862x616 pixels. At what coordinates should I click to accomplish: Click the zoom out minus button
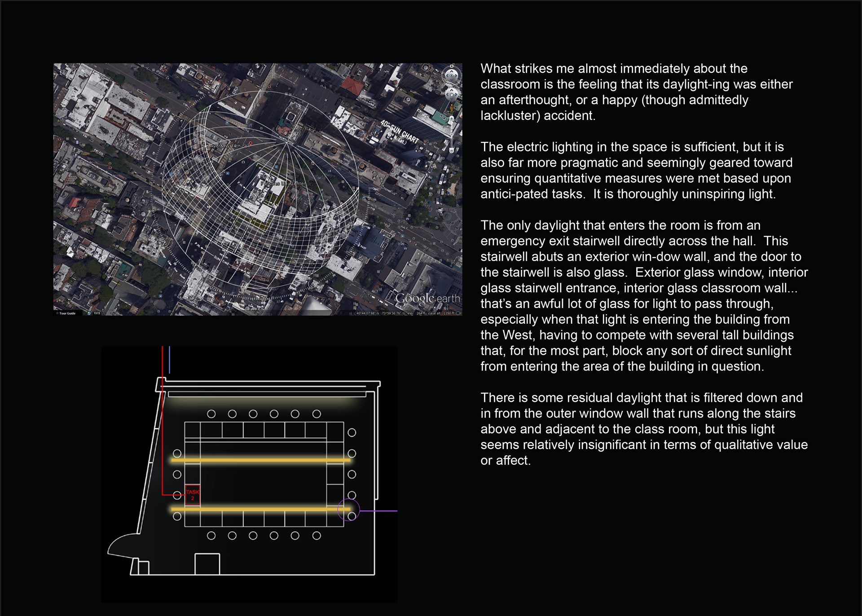coord(452,150)
